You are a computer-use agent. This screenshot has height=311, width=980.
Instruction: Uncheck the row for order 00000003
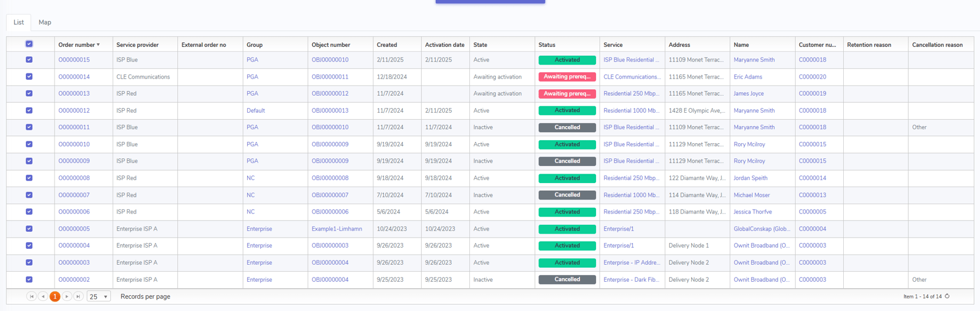click(x=29, y=263)
